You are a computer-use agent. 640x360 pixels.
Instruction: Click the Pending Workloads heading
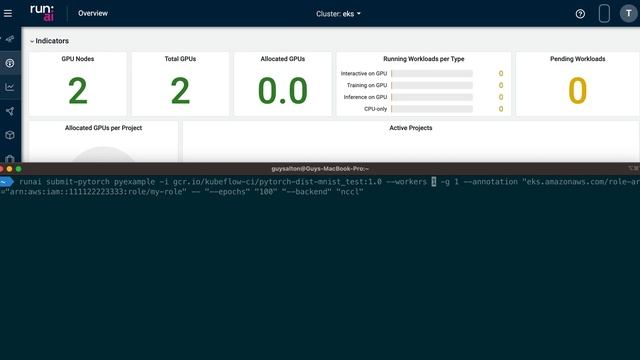(578, 59)
